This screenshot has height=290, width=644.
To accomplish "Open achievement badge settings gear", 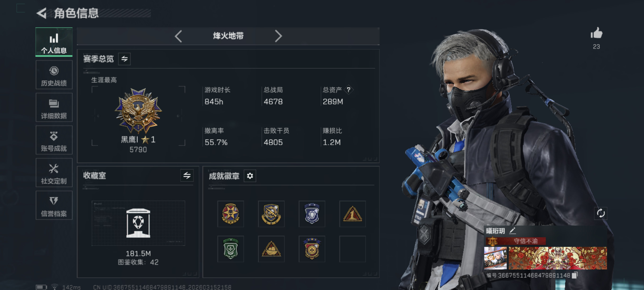I will click(x=250, y=176).
